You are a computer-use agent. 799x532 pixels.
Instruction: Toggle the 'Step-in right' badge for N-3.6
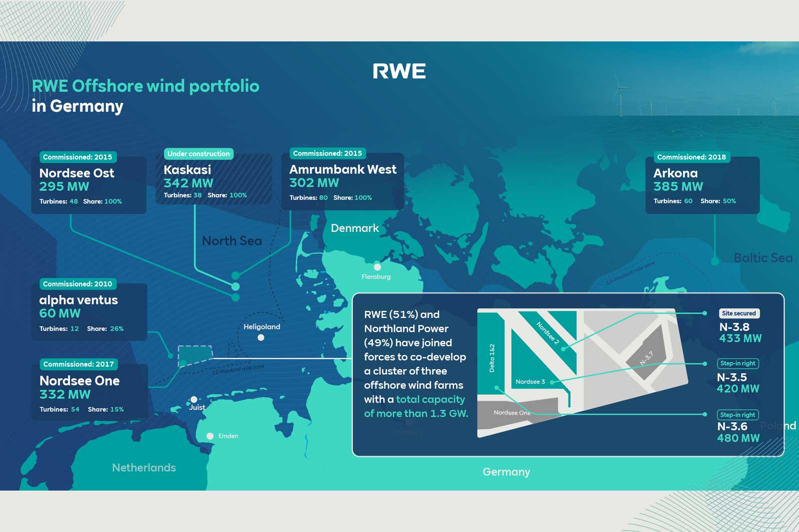(x=738, y=415)
